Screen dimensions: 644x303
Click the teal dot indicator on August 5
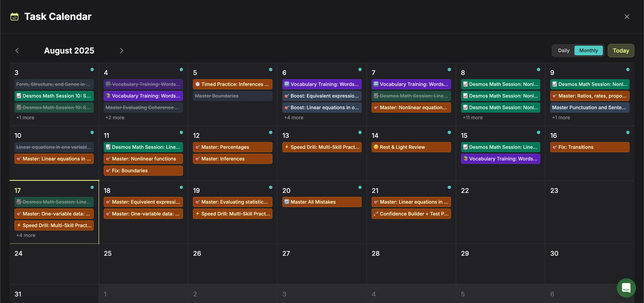tap(270, 70)
